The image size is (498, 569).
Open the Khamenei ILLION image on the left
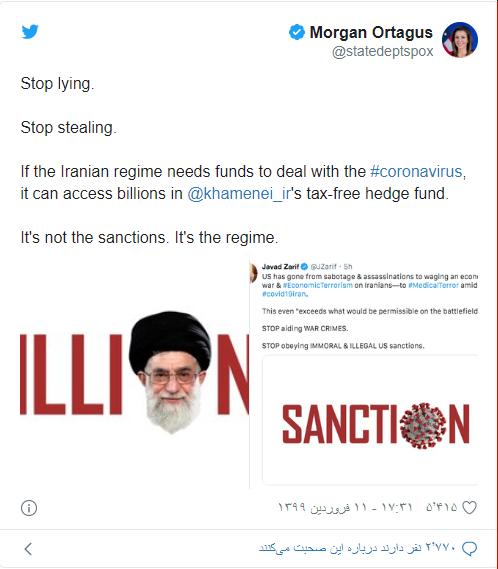[134, 373]
